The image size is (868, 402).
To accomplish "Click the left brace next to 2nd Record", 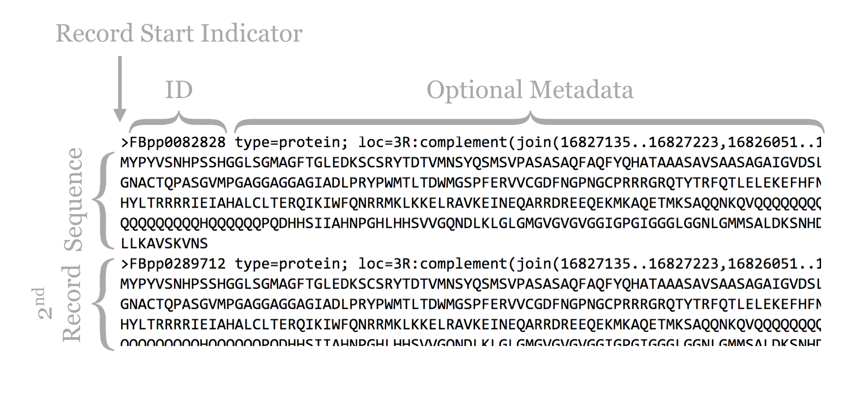I will (x=104, y=304).
